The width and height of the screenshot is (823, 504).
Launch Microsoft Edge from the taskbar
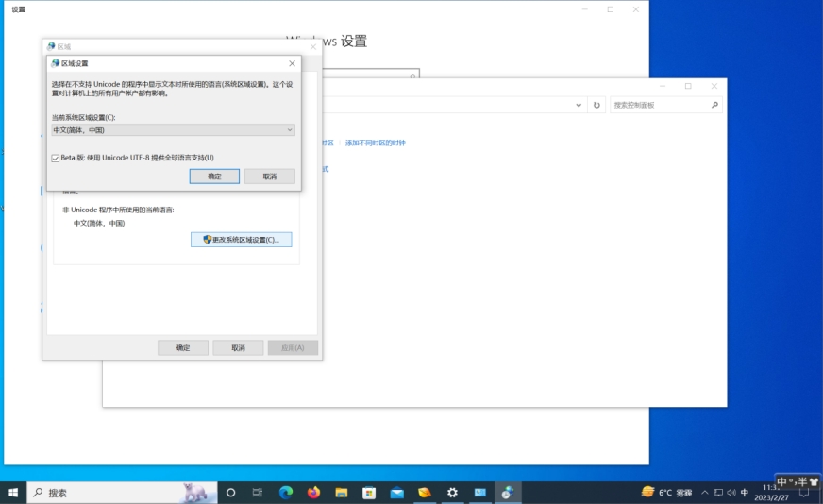click(286, 493)
